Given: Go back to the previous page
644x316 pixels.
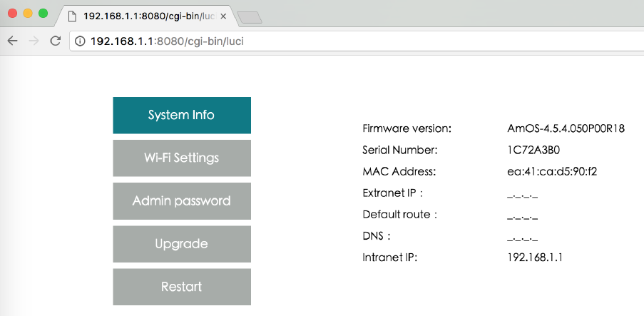Looking at the screenshot, I should click(x=12, y=41).
